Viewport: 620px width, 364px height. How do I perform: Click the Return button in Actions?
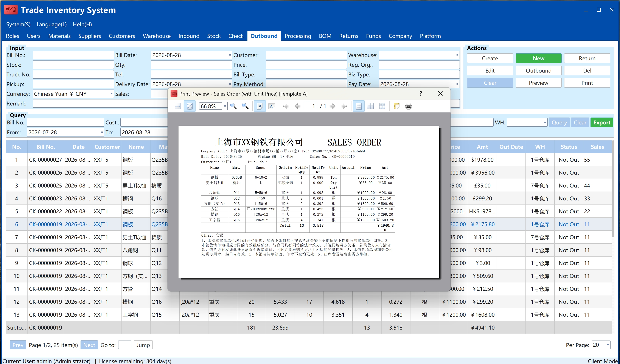(x=587, y=58)
